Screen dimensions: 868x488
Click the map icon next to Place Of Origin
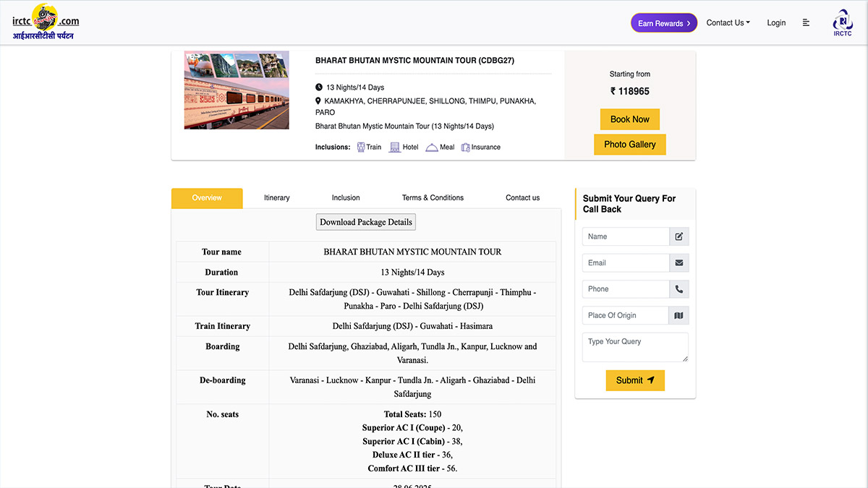(679, 315)
